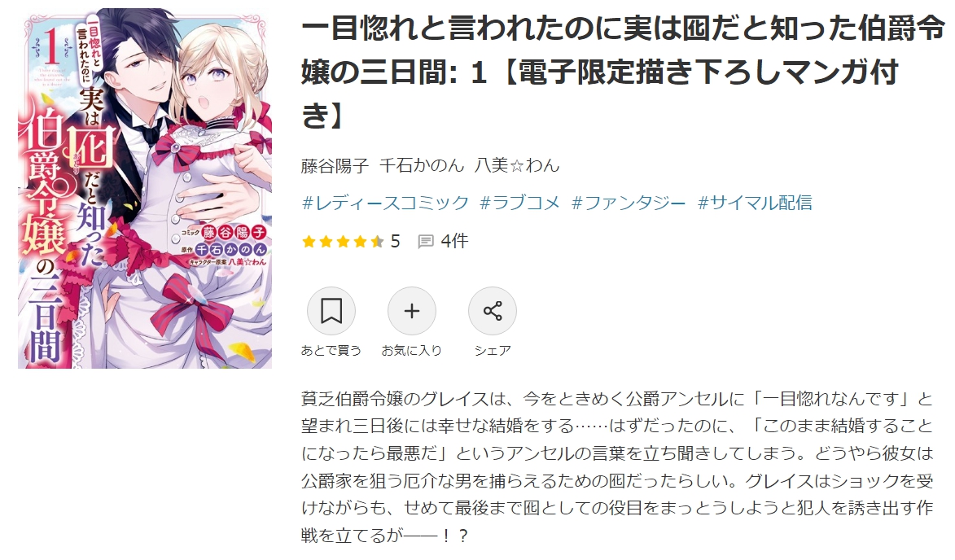Screen dimensions: 955x560
Task: Click the star rating icons
Action: [x=343, y=242]
